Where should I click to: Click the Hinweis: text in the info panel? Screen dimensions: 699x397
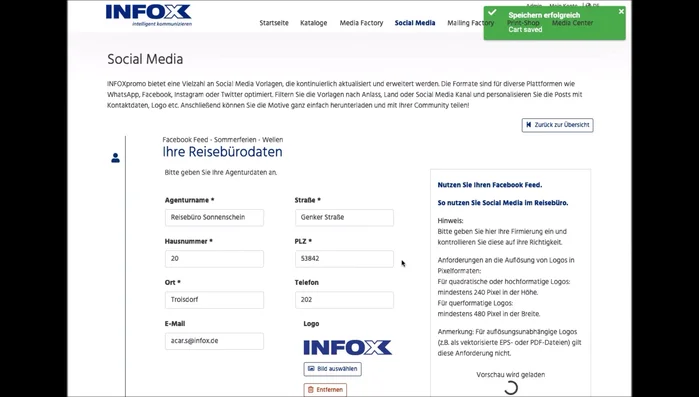pos(450,221)
